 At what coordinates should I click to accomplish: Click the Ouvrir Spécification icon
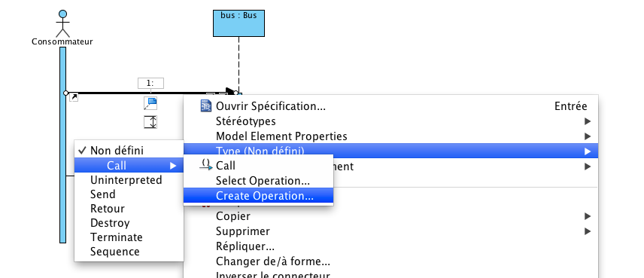pyautogui.click(x=205, y=106)
